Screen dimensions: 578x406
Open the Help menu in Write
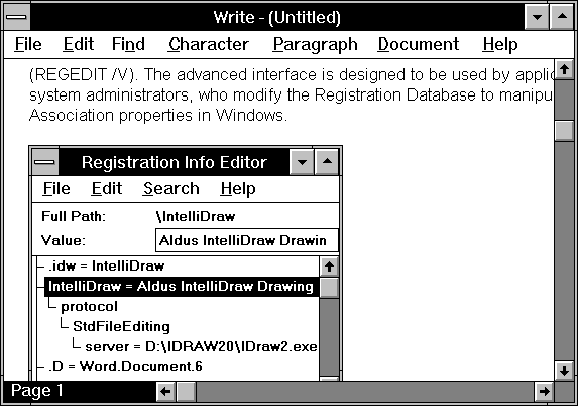click(x=499, y=44)
